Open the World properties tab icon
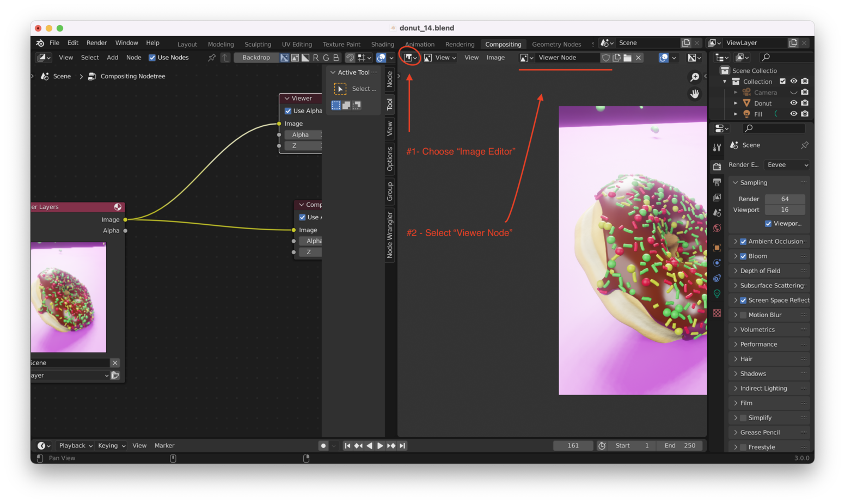845x504 pixels. [717, 228]
